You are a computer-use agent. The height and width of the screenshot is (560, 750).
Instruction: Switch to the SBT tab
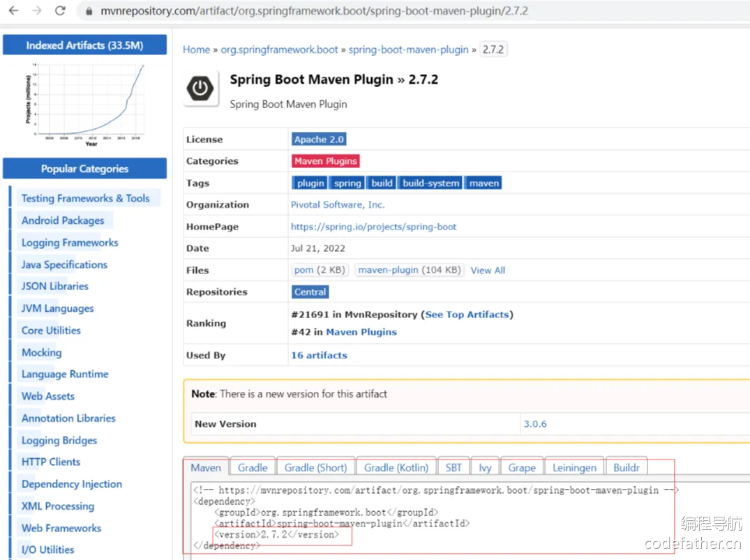pyautogui.click(x=453, y=467)
